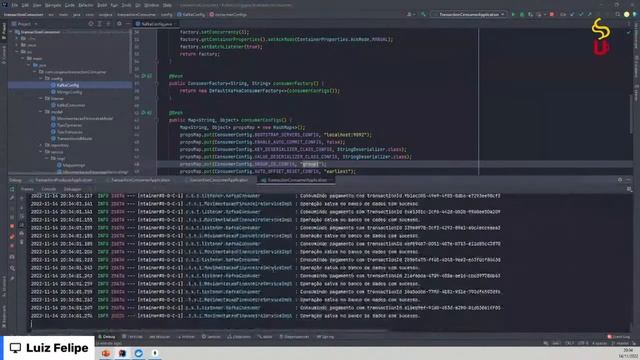Screen dimensions: 640x360
Task: Collapse the listener package arrow
Action: (41, 98)
